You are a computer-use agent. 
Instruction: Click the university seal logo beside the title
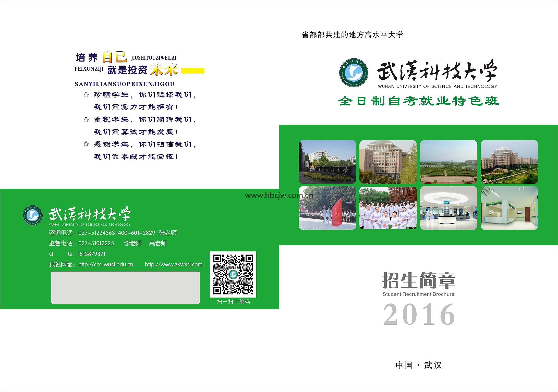(x=354, y=73)
